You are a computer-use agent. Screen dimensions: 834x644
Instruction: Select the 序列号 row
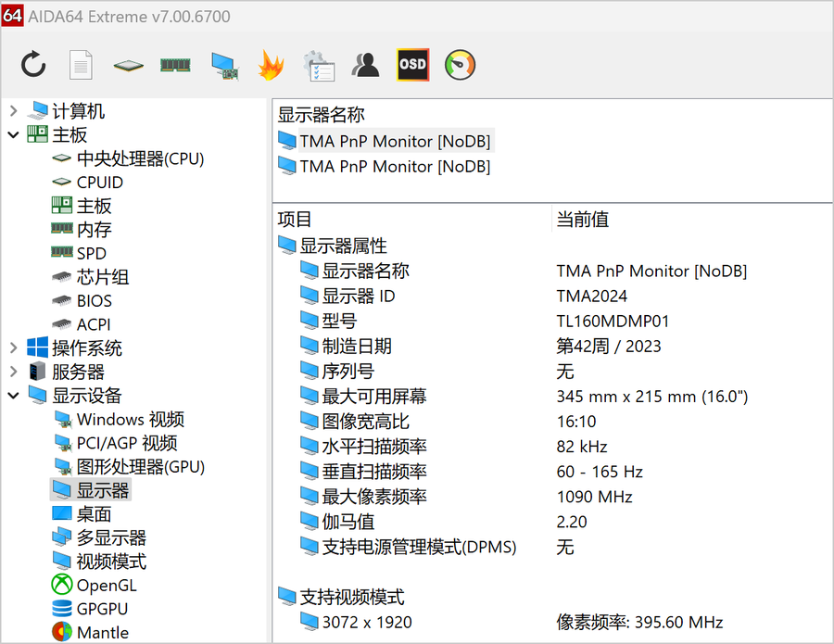pos(347,371)
